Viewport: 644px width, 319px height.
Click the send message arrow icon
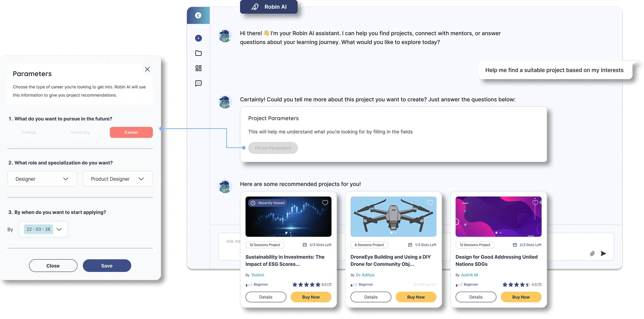603,253
